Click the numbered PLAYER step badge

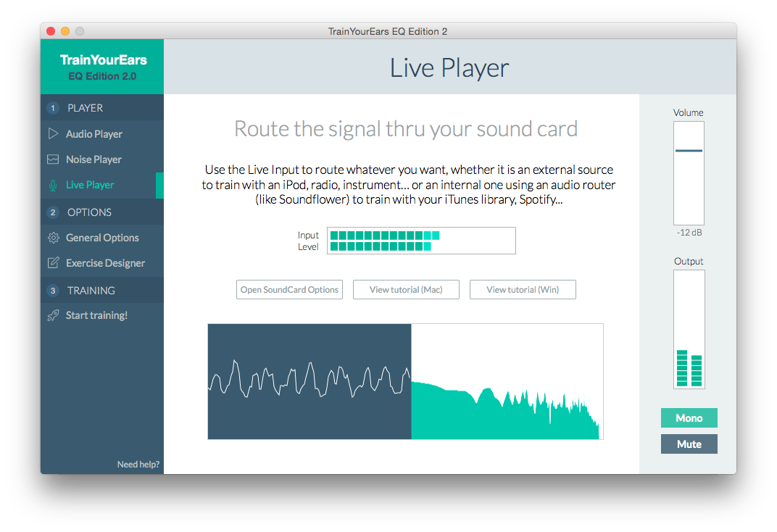(51, 107)
